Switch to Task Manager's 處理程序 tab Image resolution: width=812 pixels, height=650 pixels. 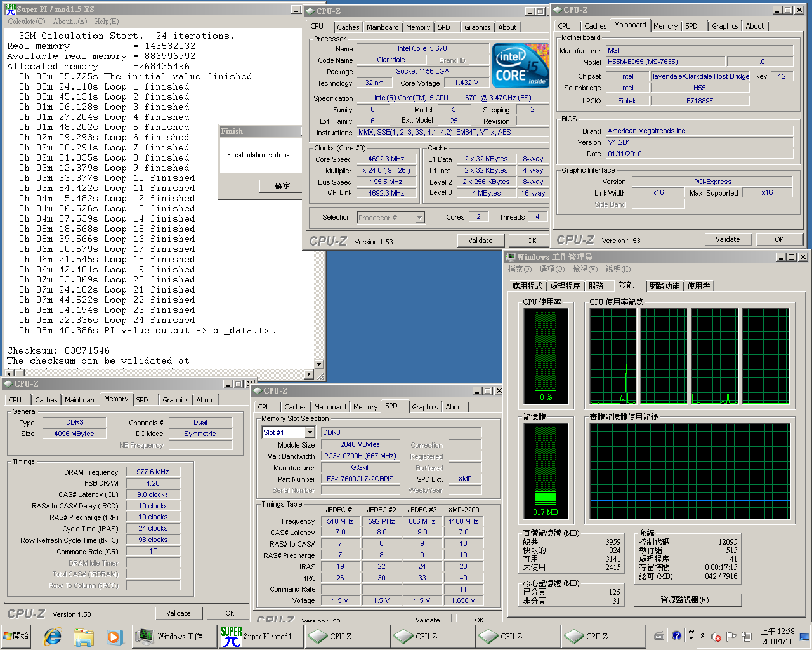point(566,286)
